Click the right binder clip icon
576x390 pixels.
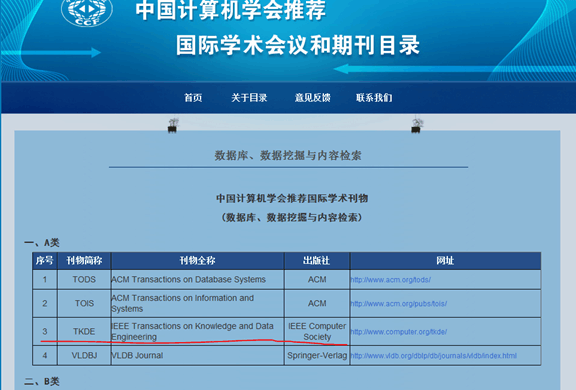[417, 125]
